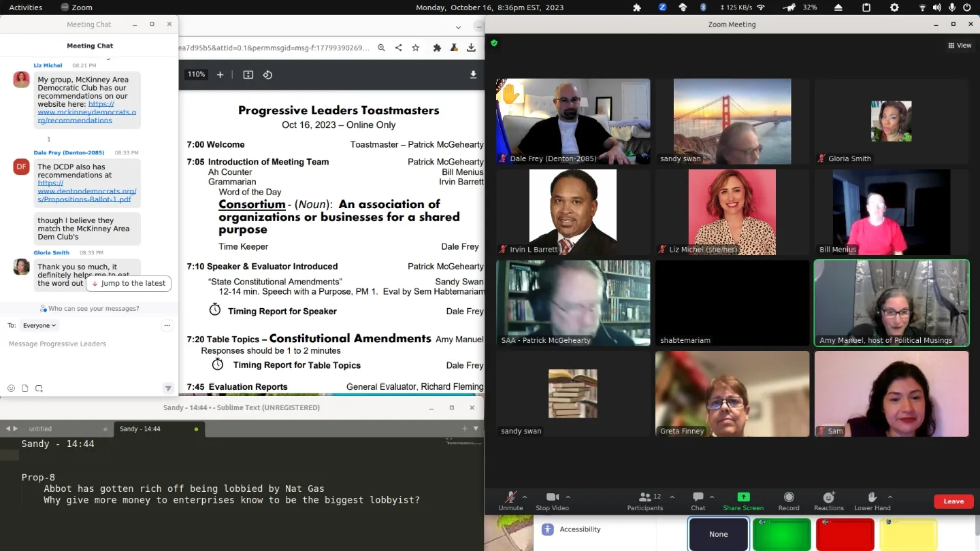The image size is (980, 551).
Task: Open the Participants panel
Action: (644, 501)
